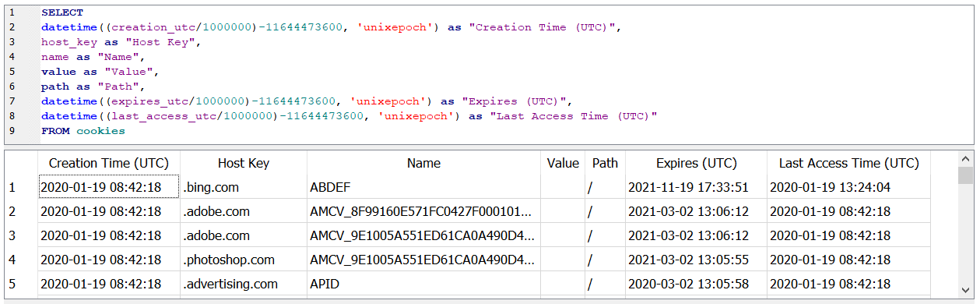The height and width of the screenshot is (304, 980).
Task: Click the host_key as "Host Key" line
Action: [x=121, y=42]
